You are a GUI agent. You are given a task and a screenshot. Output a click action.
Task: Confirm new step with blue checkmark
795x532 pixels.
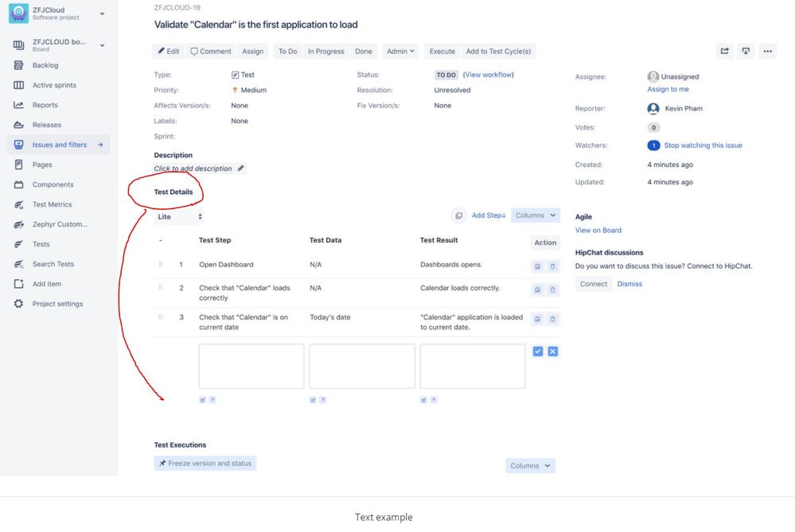tap(538, 351)
